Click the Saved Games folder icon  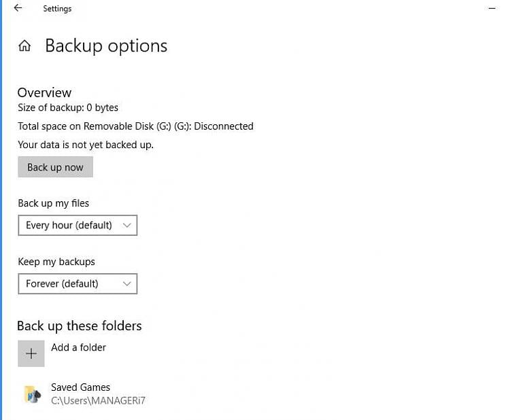pos(33,394)
